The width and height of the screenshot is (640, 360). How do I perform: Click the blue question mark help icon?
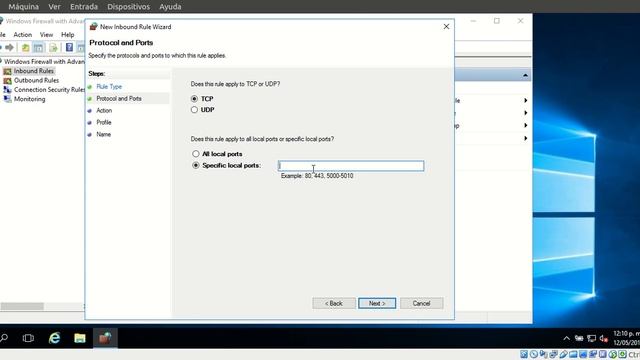[x=69, y=47]
